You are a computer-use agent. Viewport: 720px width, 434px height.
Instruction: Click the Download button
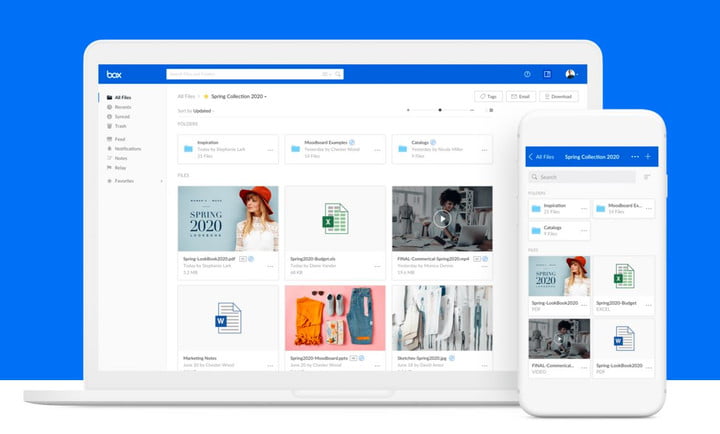[559, 96]
